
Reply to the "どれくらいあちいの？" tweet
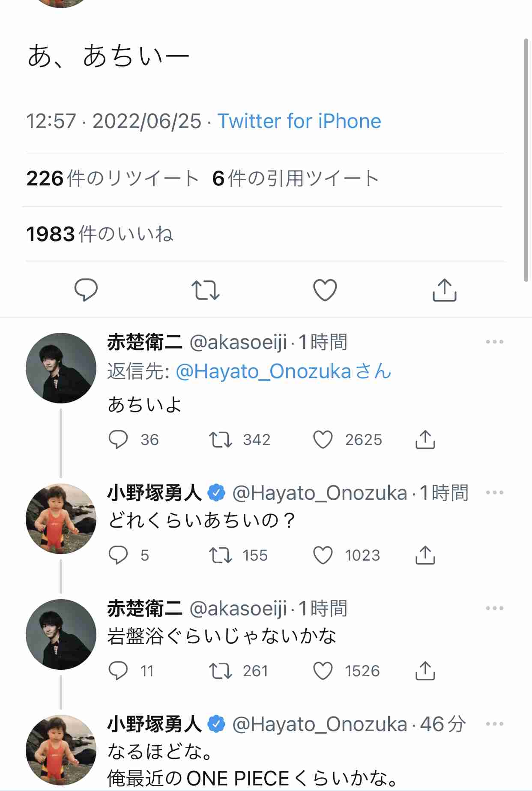pos(118,555)
